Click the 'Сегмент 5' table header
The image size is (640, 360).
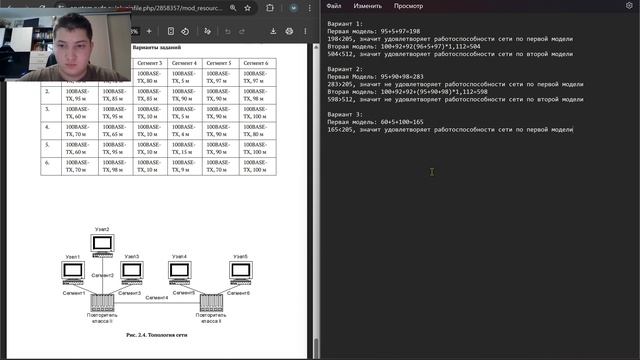tap(219, 63)
